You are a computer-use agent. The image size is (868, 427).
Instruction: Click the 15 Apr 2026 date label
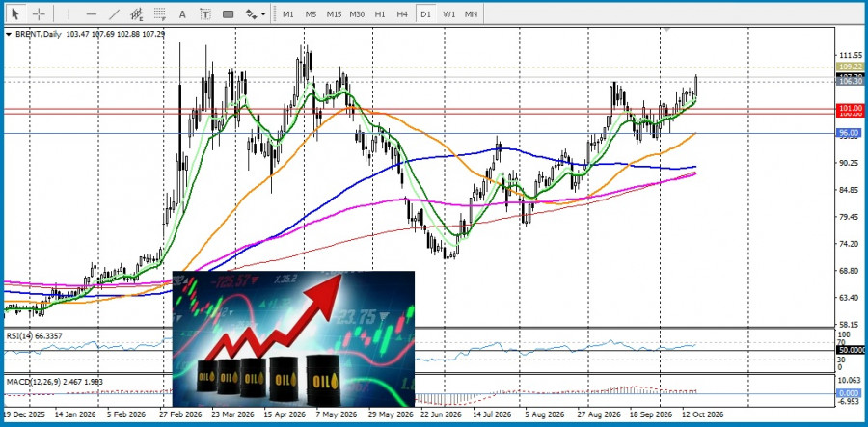285,414
